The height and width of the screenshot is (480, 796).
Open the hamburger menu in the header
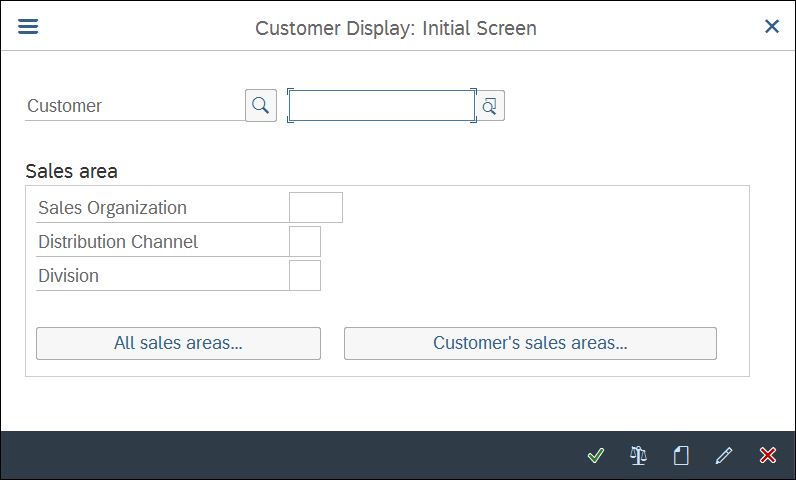pos(28,26)
